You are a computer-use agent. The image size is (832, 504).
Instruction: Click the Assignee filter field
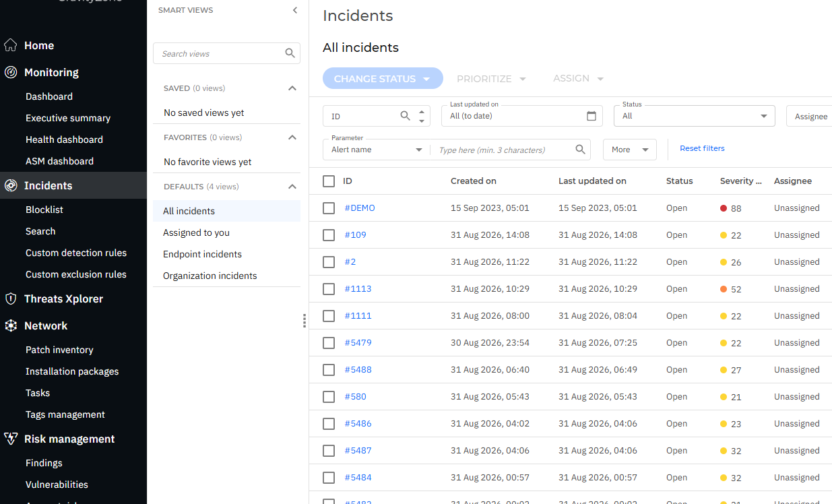(x=809, y=116)
